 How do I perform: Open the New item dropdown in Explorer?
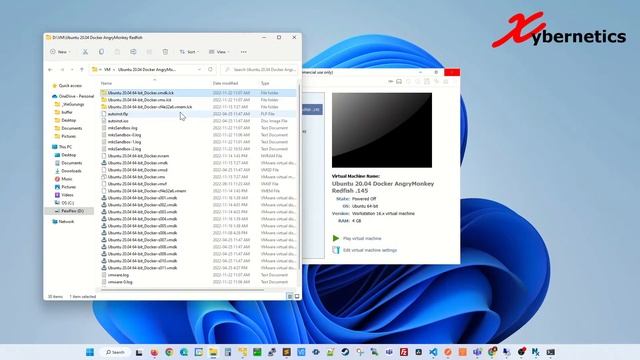click(60, 52)
